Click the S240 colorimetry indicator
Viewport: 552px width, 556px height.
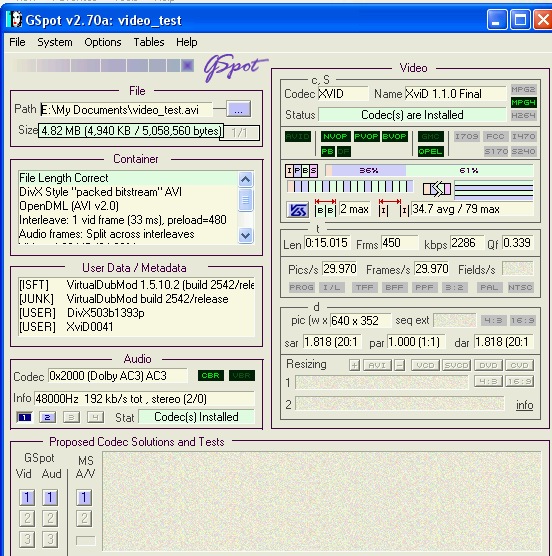[523, 151]
